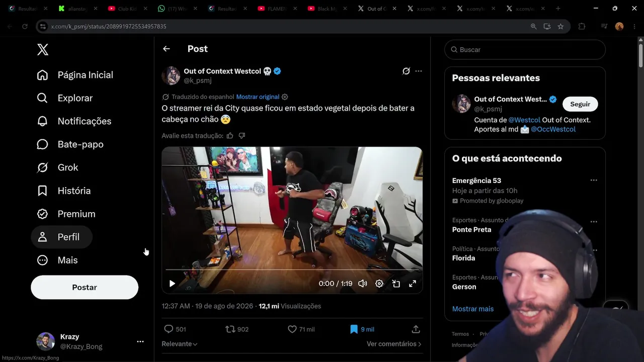Open the @Westcol profile link
The image size is (644, 362).
pos(524,120)
